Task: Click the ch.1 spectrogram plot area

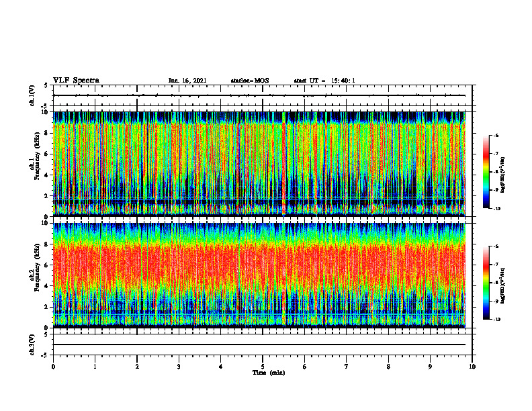Action: 259,164
